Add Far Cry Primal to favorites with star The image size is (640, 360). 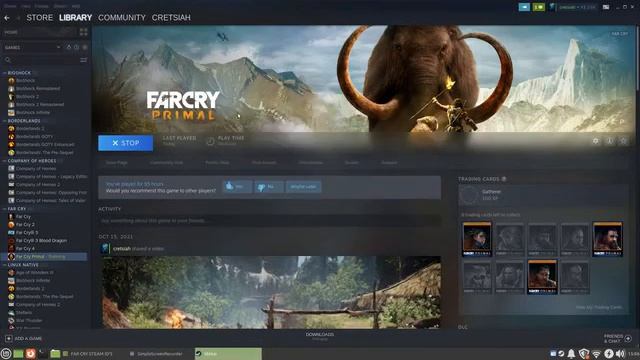[623, 141]
